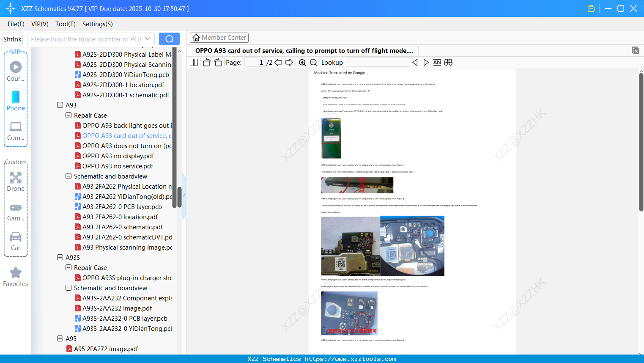Open A95 2FA272 image.pdf
The image size is (644, 363).
pos(102,349)
